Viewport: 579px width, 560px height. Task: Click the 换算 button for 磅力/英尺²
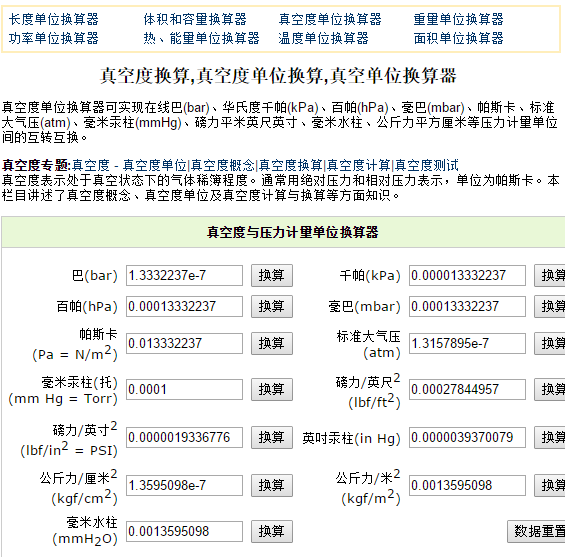[550, 389]
